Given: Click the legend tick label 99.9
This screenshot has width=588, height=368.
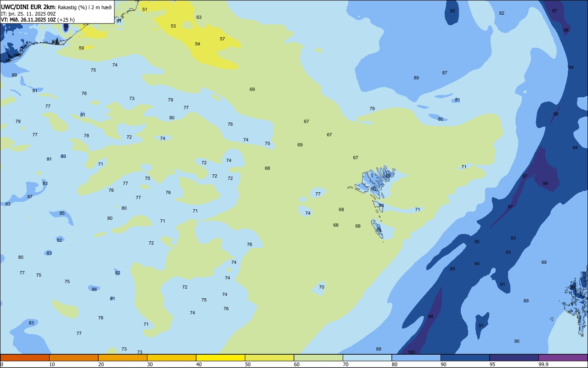Looking at the screenshot, I should [543, 364].
